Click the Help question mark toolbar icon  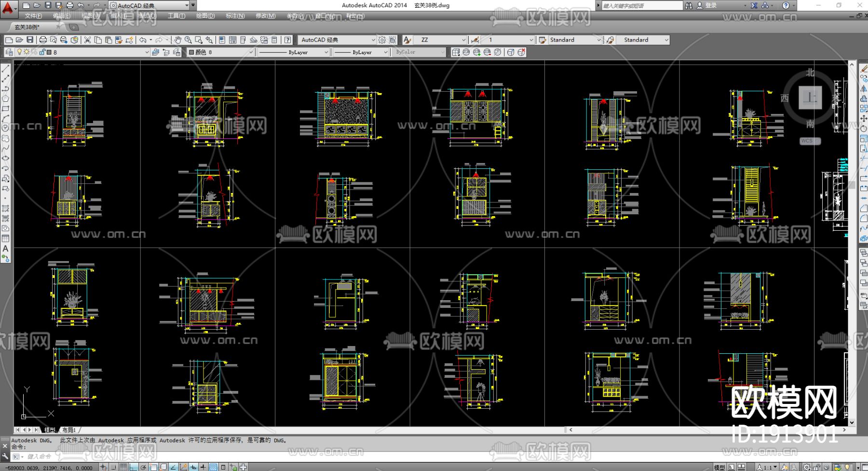click(x=287, y=40)
